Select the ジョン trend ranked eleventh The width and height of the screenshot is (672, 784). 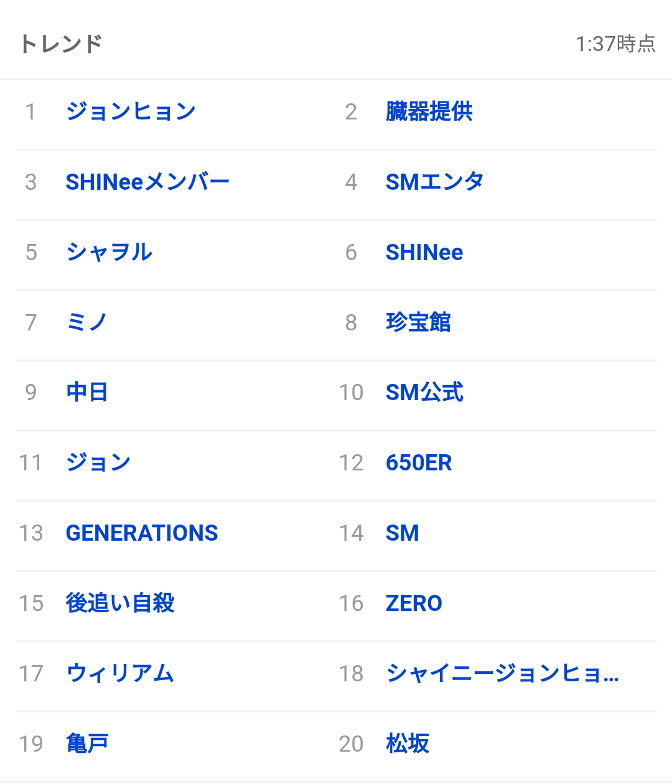pyautogui.click(x=98, y=463)
